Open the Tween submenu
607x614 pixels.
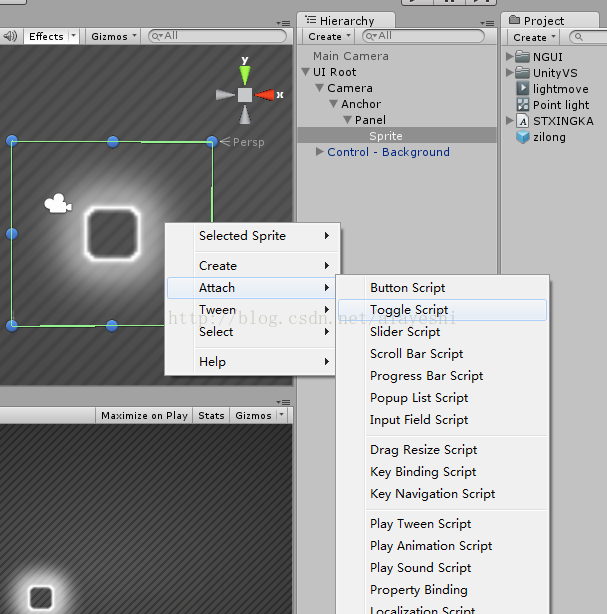(251, 310)
